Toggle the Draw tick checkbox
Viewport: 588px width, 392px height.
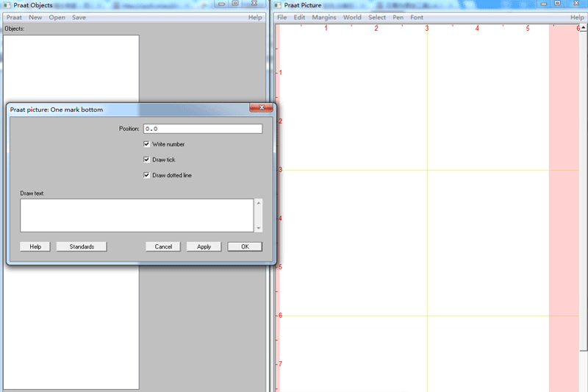pyautogui.click(x=147, y=160)
